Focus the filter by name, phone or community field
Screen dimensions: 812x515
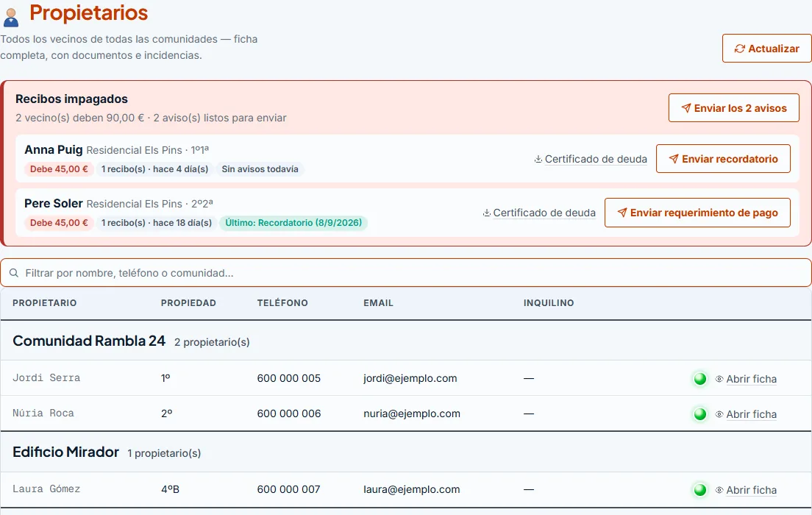[x=406, y=273]
